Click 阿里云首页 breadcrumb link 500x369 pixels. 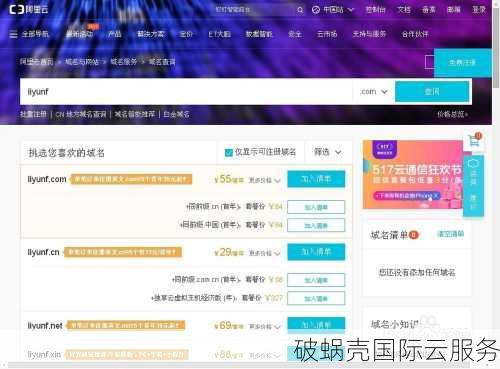tap(36, 62)
